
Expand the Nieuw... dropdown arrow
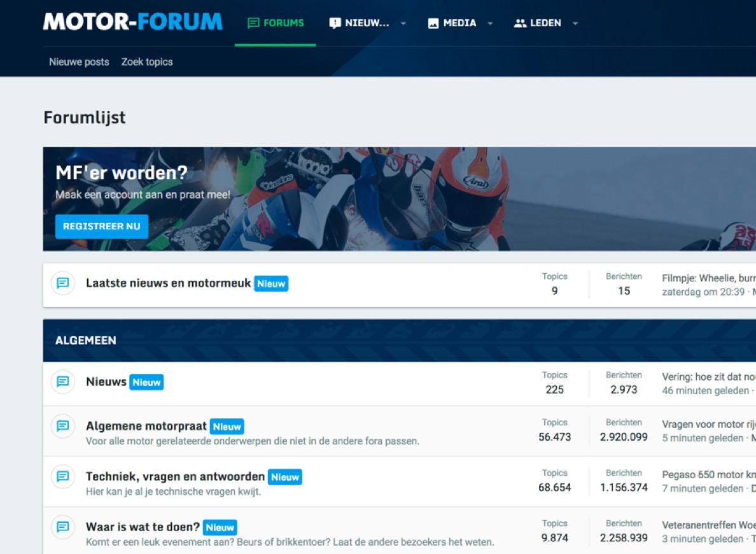pos(403,24)
